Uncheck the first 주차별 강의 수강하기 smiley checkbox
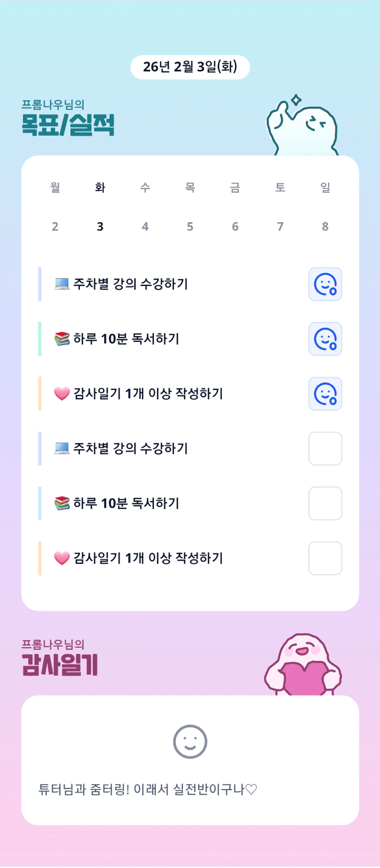Screen dimensions: 380x868 point(325,284)
